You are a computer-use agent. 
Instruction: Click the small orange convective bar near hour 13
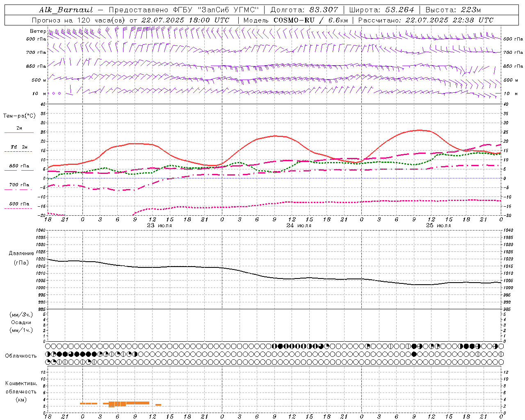click(x=158, y=405)
